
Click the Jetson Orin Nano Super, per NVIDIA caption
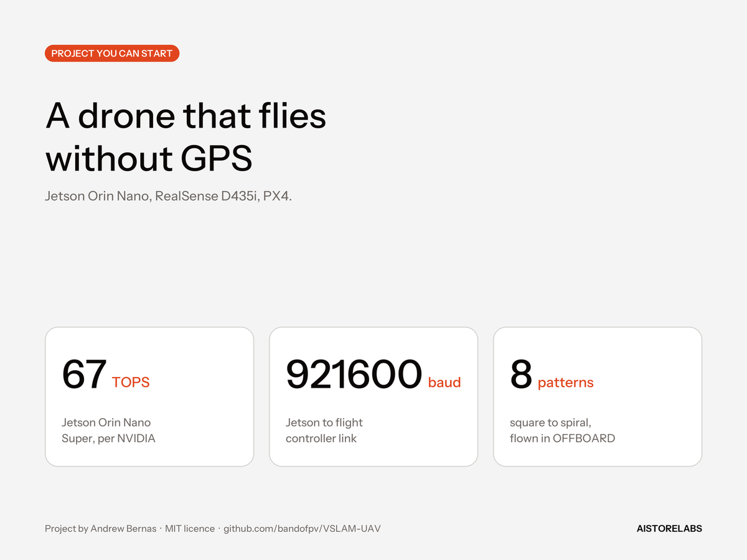point(108,431)
